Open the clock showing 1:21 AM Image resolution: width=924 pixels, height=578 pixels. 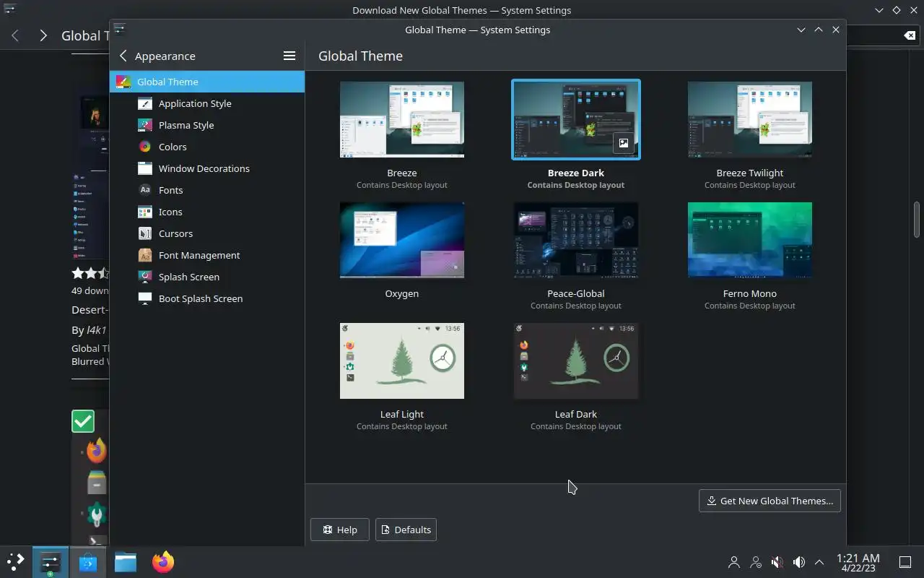point(858,562)
